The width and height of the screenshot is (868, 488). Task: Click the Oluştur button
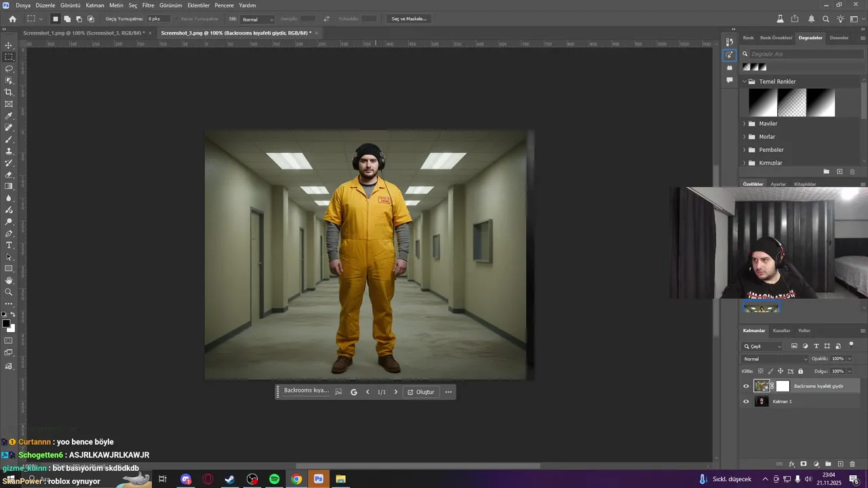point(420,392)
